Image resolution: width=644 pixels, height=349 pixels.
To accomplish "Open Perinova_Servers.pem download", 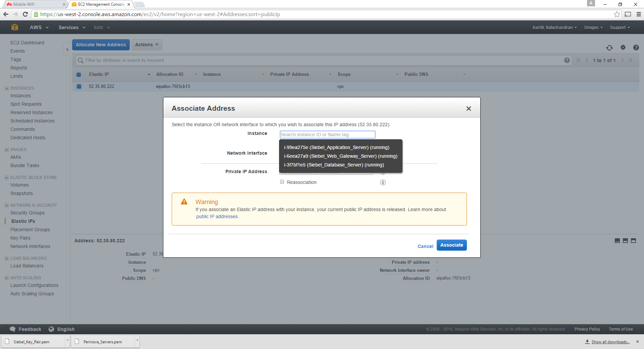I will [x=103, y=342].
